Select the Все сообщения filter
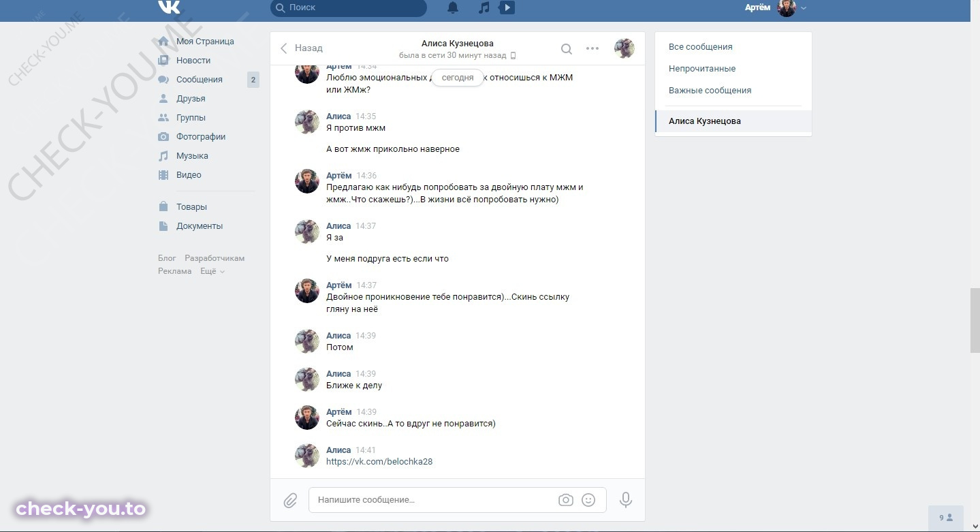The width and height of the screenshot is (980, 532). [701, 47]
